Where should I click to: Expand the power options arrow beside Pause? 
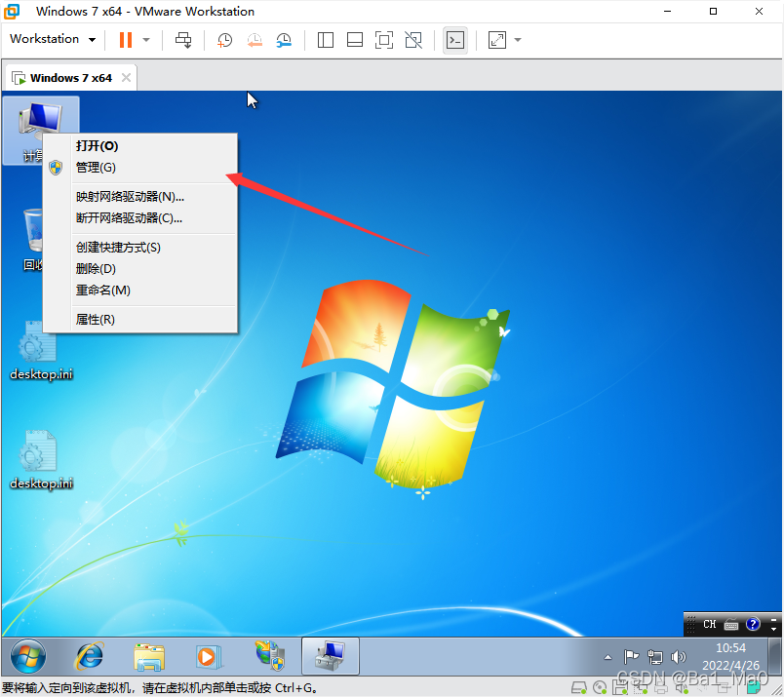click(x=146, y=40)
